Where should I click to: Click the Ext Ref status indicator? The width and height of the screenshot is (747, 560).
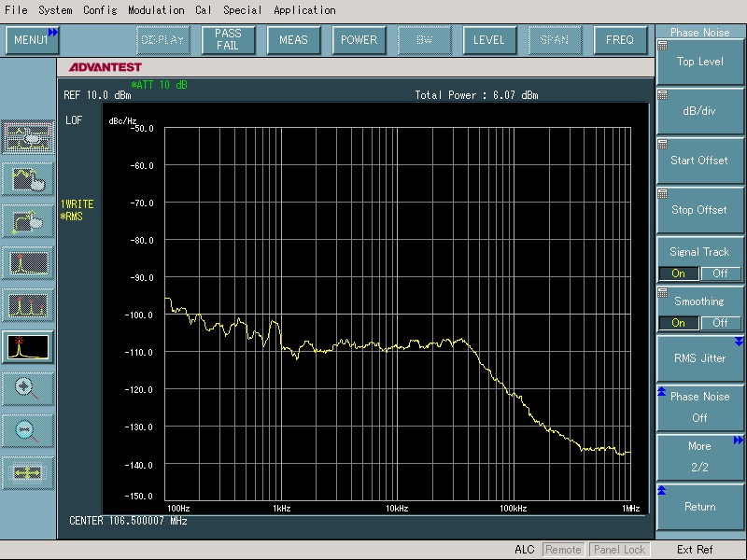(x=695, y=550)
